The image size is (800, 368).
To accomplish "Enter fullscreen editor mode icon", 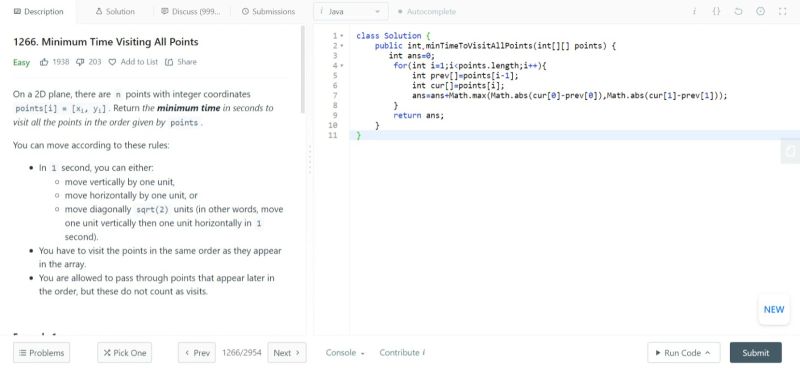I will pyautogui.click(x=782, y=11).
